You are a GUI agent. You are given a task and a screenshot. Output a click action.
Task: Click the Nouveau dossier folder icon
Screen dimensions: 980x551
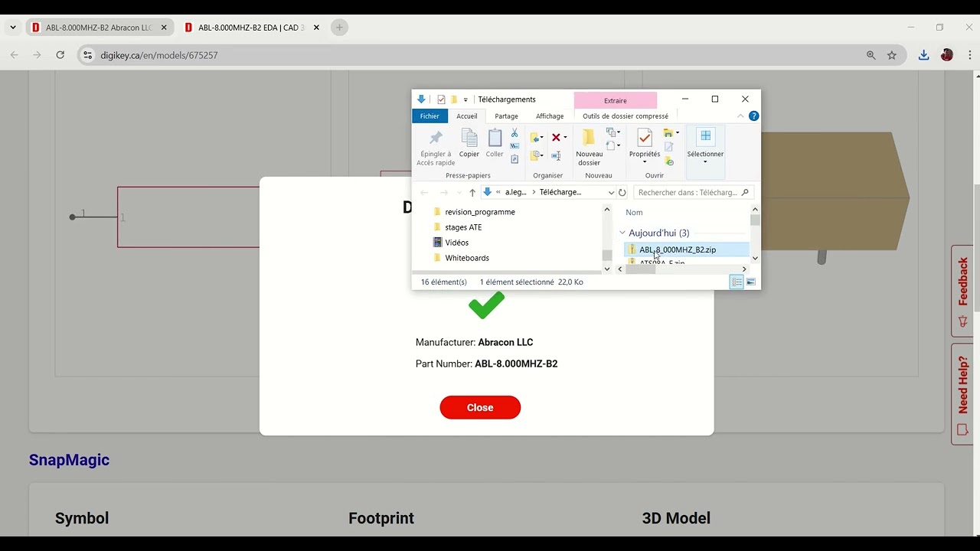point(589,138)
